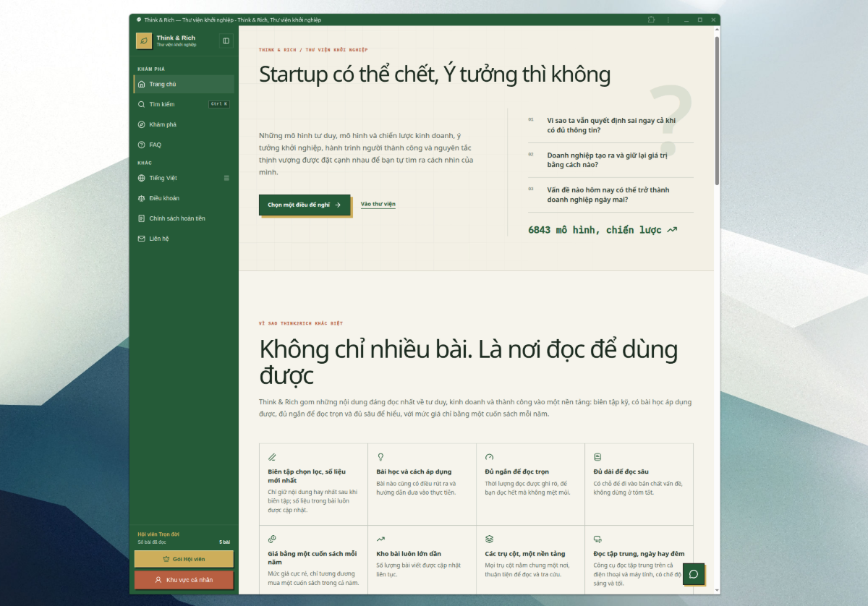Open the FAQ page
The image size is (868, 606).
coord(184,145)
